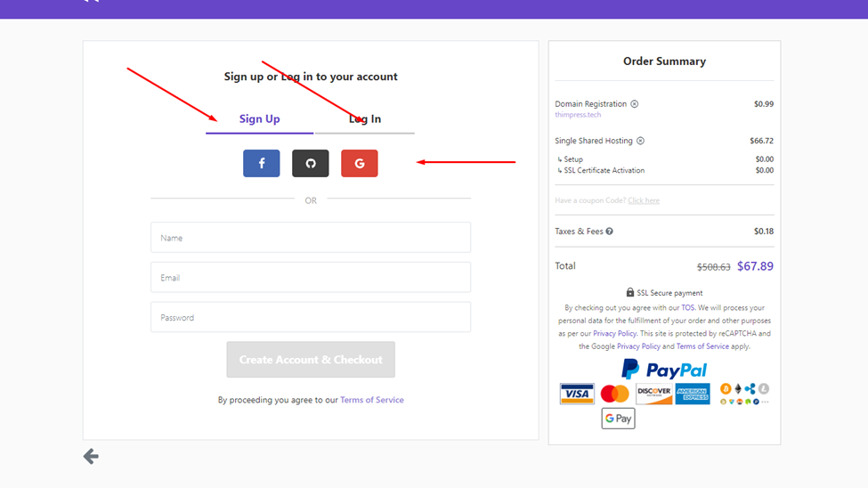Focus the Email input field
Viewport: 868px width, 488px height.
pyautogui.click(x=311, y=278)
